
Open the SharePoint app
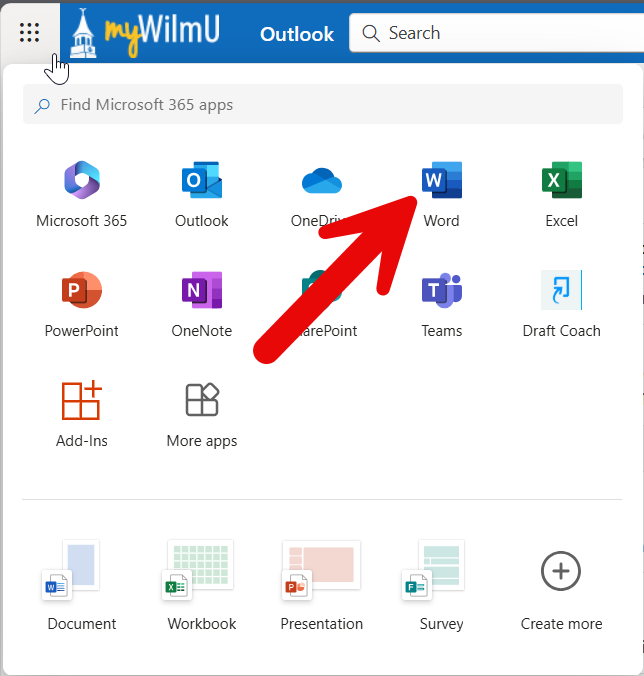pyautogui.click(x=322, y=304)
